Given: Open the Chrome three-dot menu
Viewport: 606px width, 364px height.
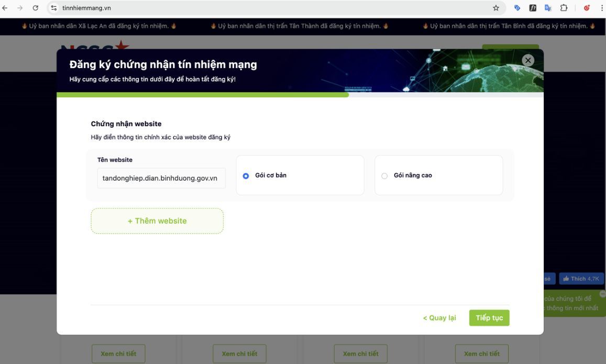Looking at the screenshot, I should [601, 8].
